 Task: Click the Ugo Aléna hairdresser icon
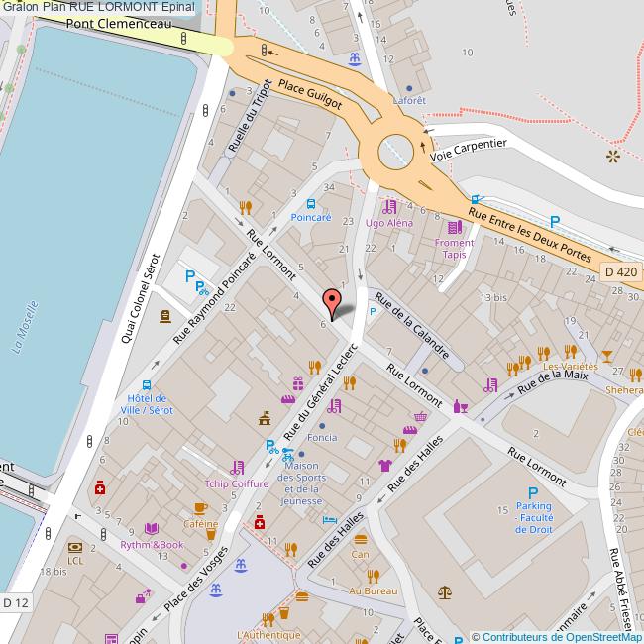click(x=389, y=207)
